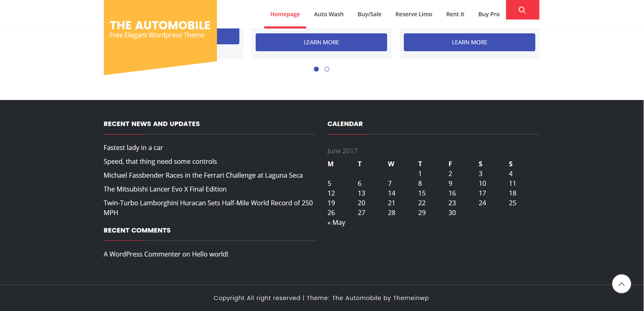644x311 pixels.
Task: Click the Buy Pro menu link
Action: 488,14
